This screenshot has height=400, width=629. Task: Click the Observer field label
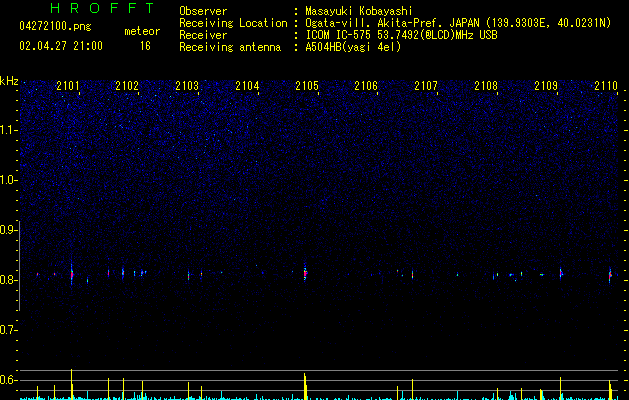pos(203,11)
